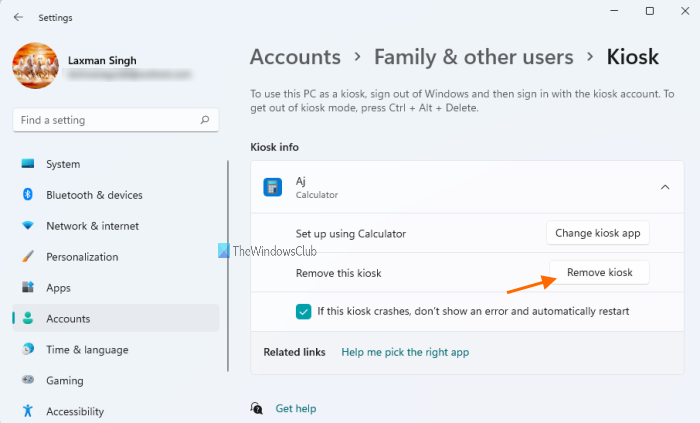Collapse the Aj Calculator kiosk section

(665, 187)
